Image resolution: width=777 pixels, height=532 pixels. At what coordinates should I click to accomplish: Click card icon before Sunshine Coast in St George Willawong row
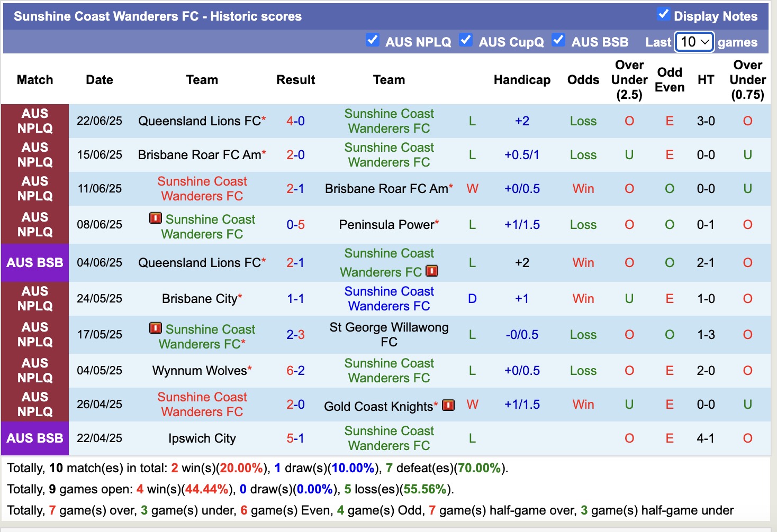[x=156, y=328]
